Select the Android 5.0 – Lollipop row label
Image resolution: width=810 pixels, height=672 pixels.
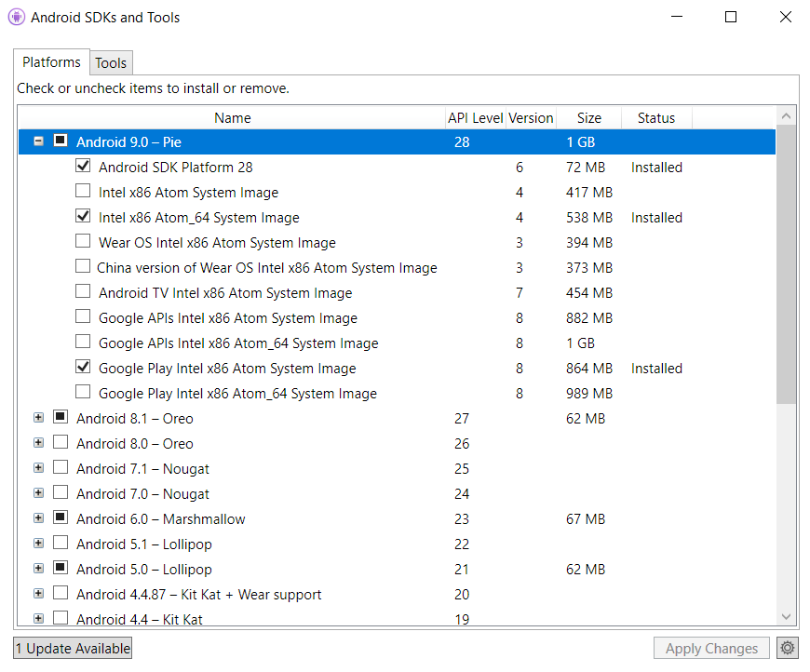[x=144, y=570]
